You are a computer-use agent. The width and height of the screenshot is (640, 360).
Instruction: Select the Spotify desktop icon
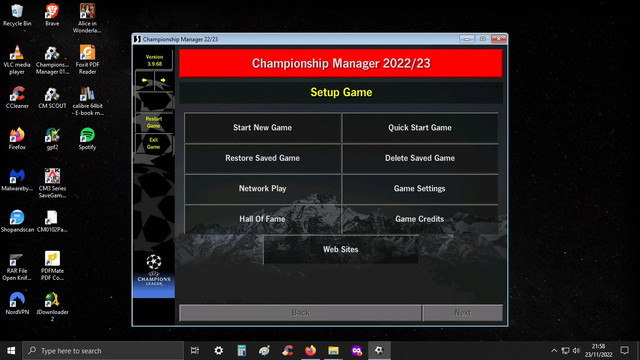(87, 139)
